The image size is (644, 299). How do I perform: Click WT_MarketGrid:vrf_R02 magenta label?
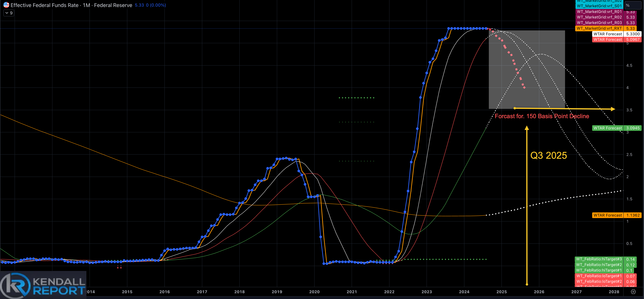pos(599,17)
